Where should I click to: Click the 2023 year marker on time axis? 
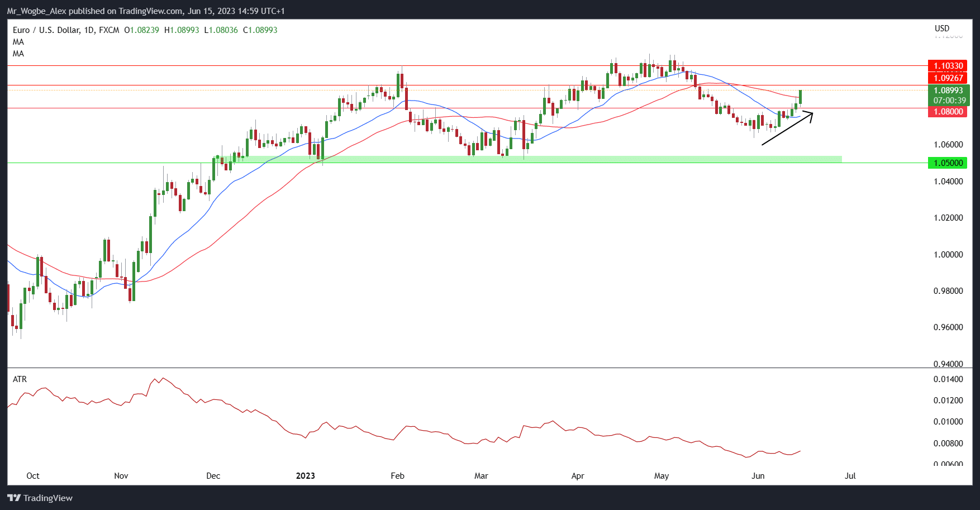[305, 476]
